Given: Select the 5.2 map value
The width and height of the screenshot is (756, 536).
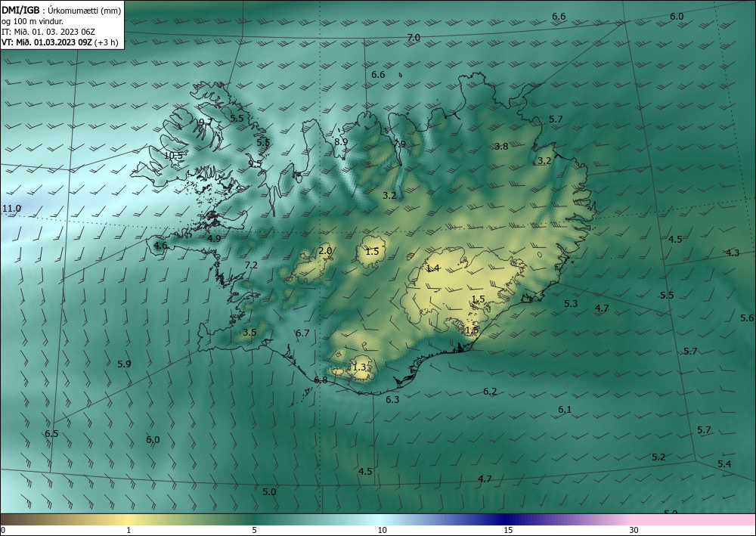Looking at the screenshot, I should point(658,457).
